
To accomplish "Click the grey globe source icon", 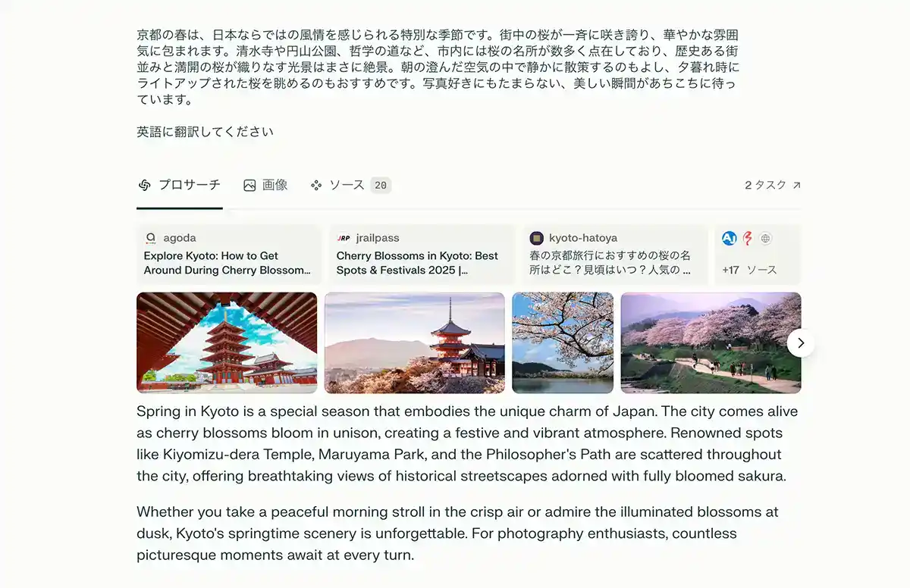I will [x=765, y=238].
